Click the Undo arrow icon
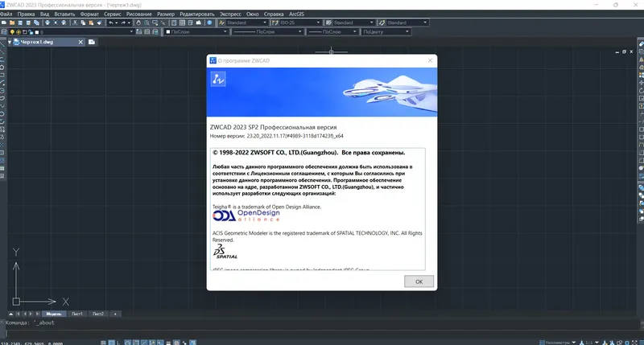 tap(111, 23)
